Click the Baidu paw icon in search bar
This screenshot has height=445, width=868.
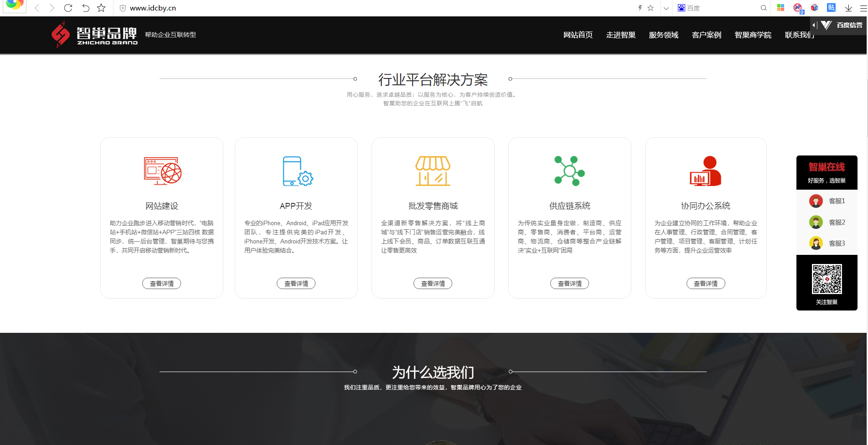pos(681,8)
